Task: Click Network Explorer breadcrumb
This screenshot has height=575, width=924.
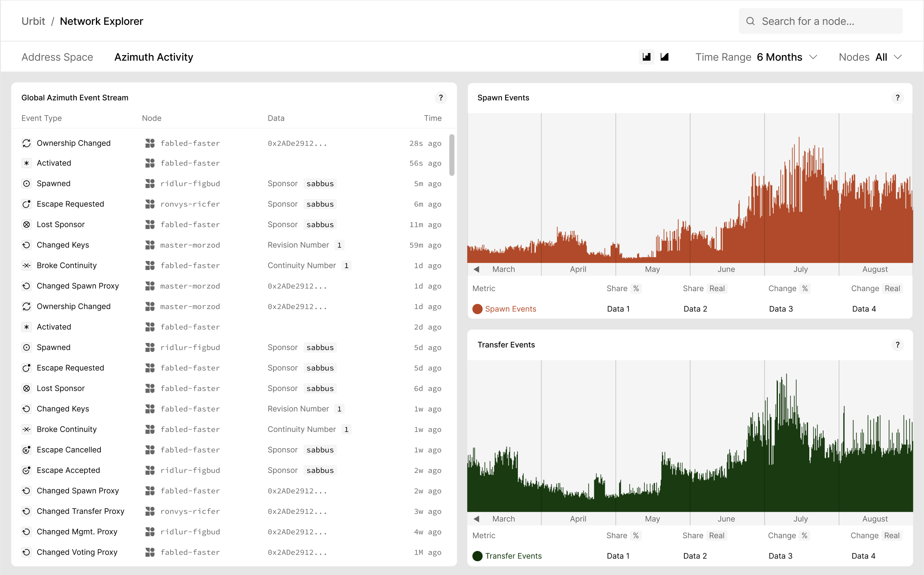Action: click(x=101, y=21)
